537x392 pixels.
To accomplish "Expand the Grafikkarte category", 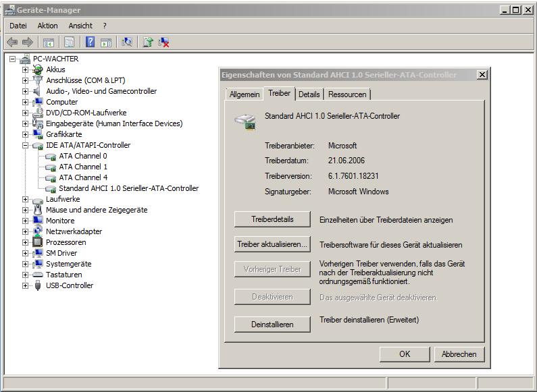I will click(x=25, y=134).
